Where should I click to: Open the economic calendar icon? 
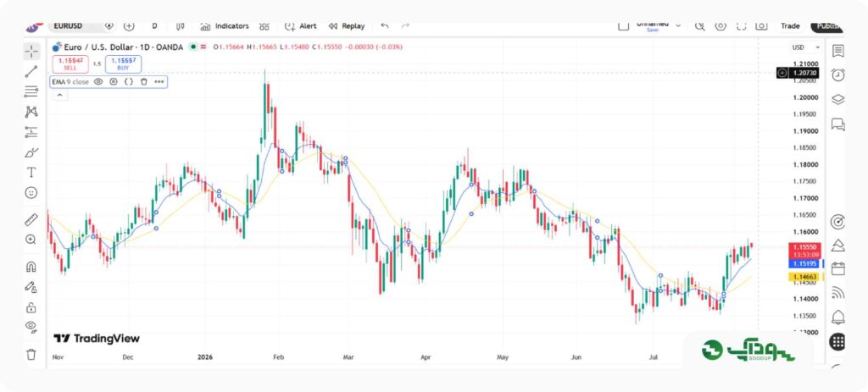(x=837, y=268)
